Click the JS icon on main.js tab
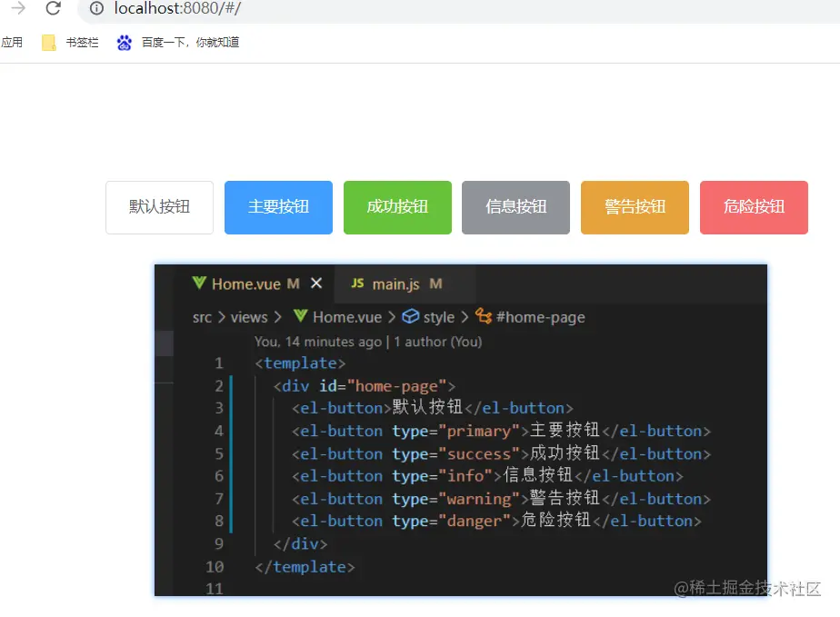The width and height of the screenshot is (840, 617). 357,283
